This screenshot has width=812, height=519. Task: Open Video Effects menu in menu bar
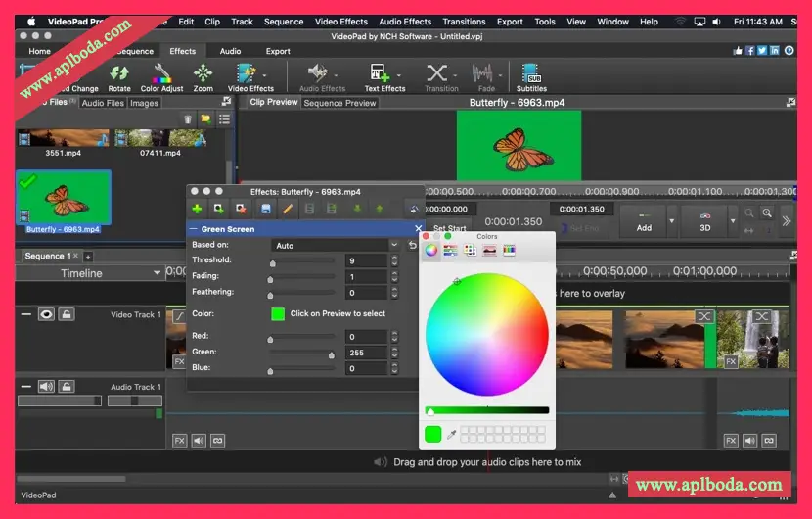(341, 22)
